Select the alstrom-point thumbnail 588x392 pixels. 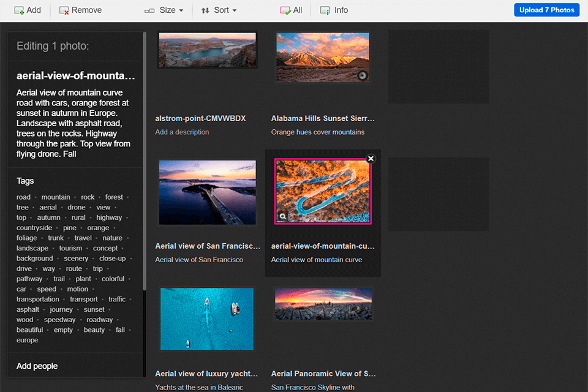coord(208,50)
